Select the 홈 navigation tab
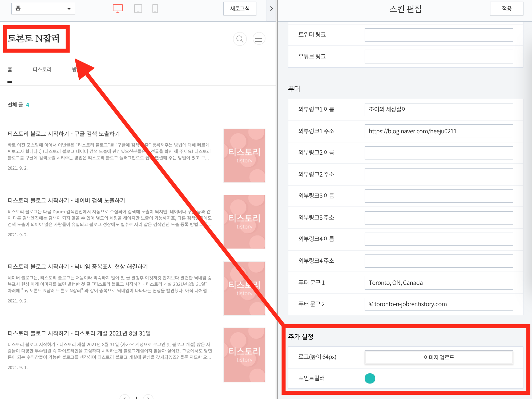532x399 pixels. click(10, 70)
